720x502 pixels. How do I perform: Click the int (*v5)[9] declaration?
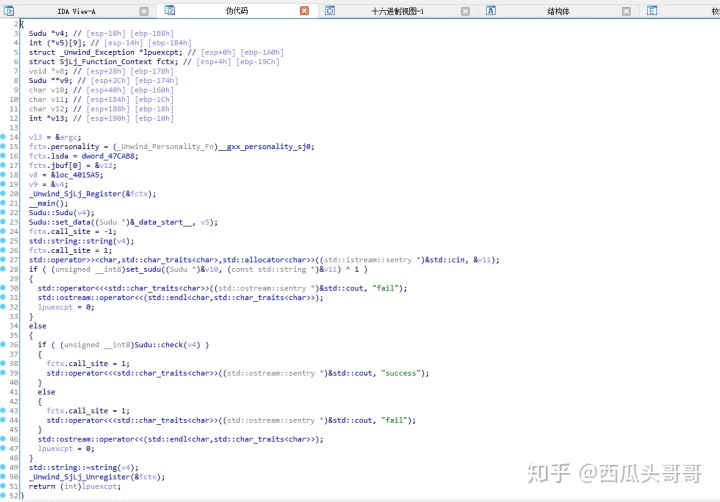110,43
